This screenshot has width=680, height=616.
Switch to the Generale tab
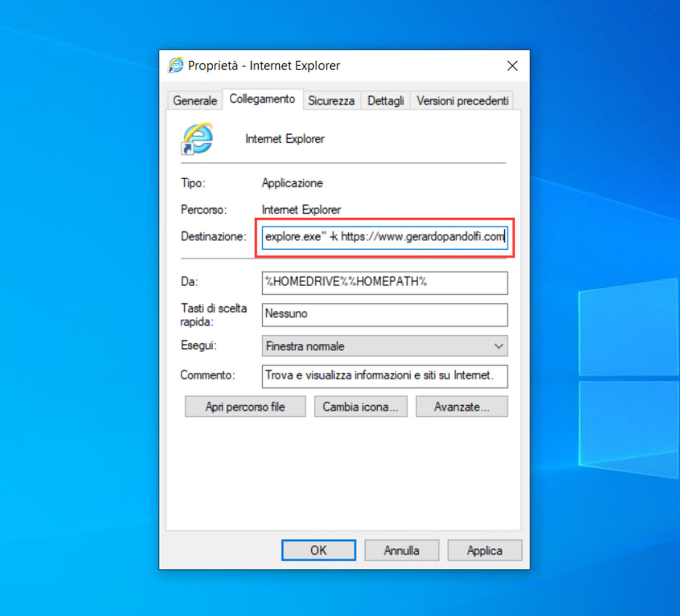pos(195,101)
